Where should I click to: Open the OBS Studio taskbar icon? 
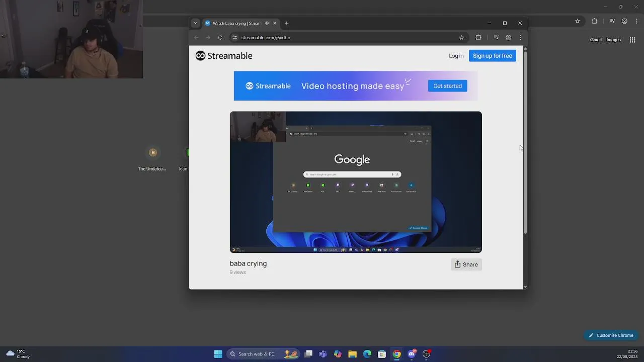click(426, 354)
